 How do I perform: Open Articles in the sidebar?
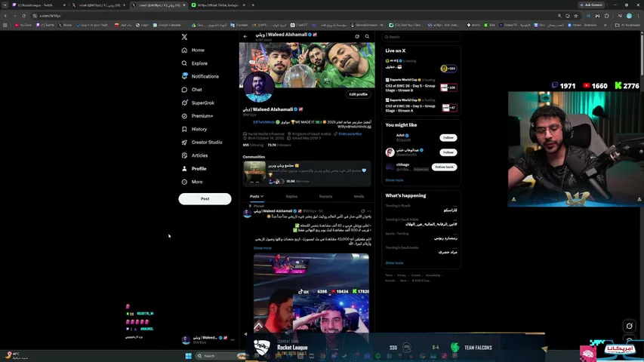pos(195,155)
